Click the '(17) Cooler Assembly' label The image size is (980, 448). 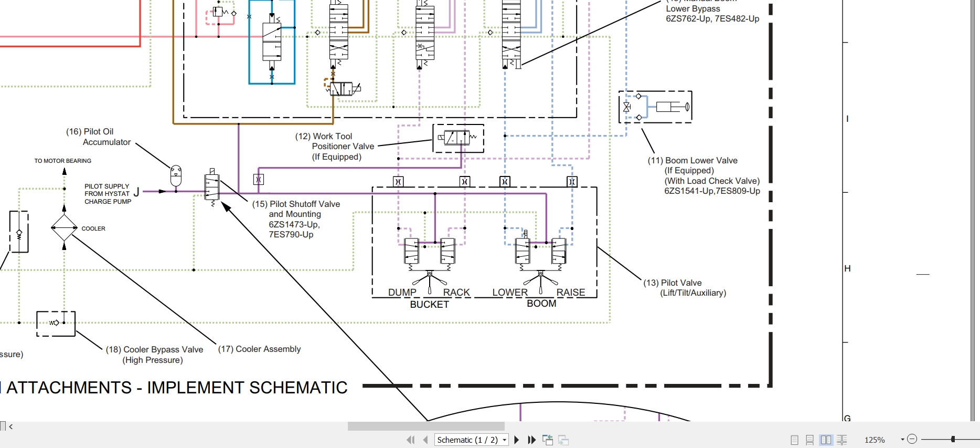(x=259, y=349)
